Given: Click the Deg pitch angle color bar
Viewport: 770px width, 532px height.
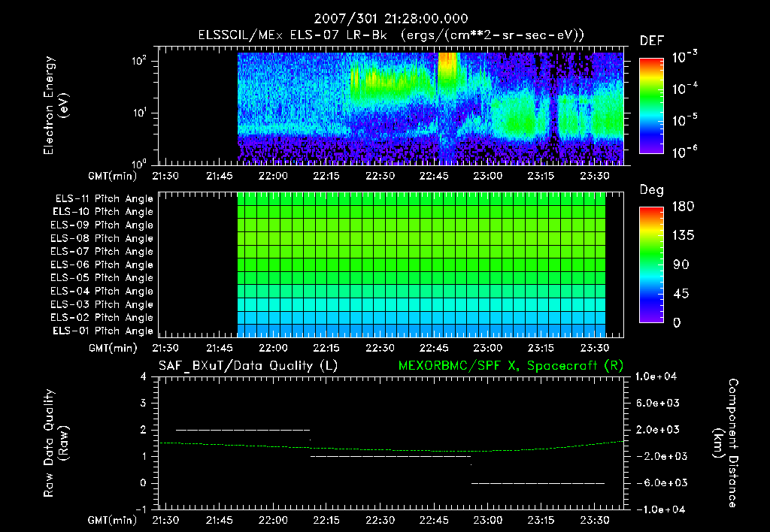Looking at the screenshot, I should tap(651, 264).
